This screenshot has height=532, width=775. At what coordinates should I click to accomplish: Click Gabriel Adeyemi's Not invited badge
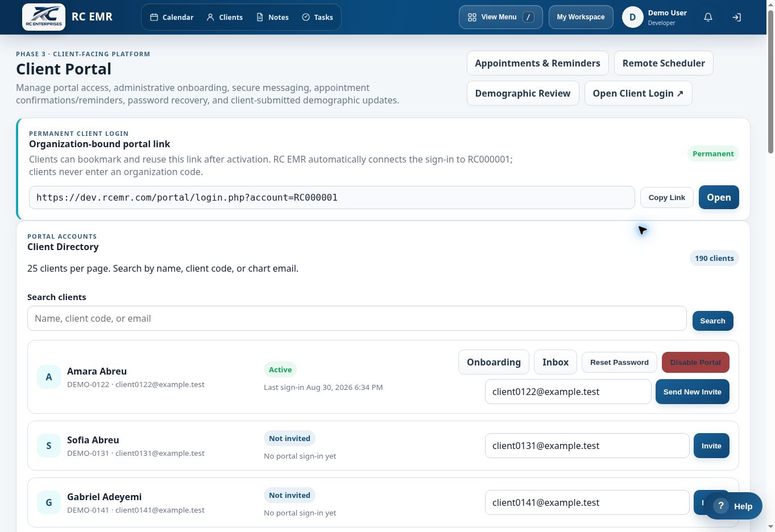pos(289,495)
